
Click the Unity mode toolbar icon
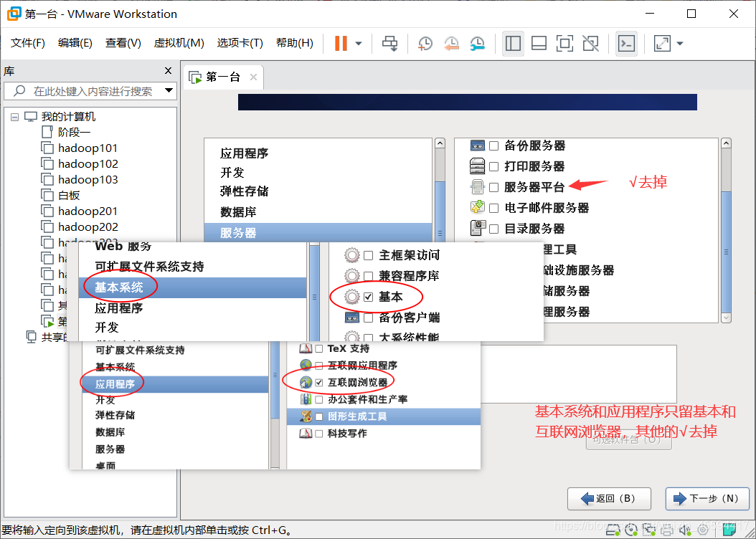590,43
